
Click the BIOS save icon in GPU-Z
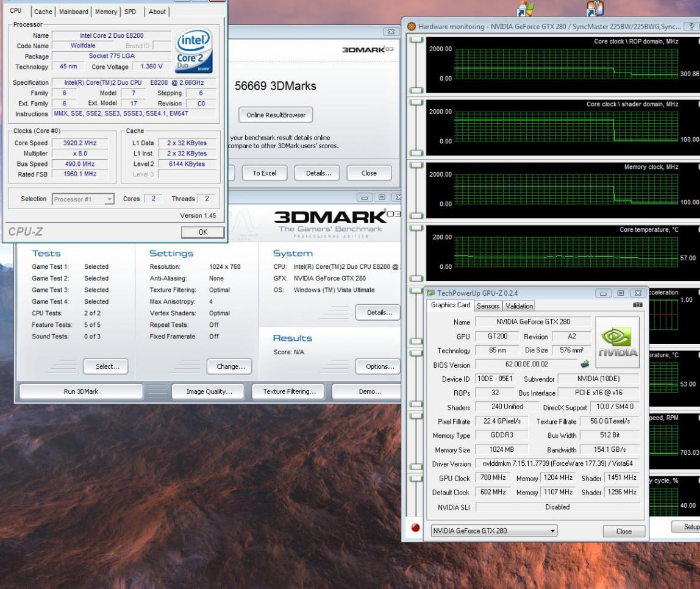click(x=585, y=364)
